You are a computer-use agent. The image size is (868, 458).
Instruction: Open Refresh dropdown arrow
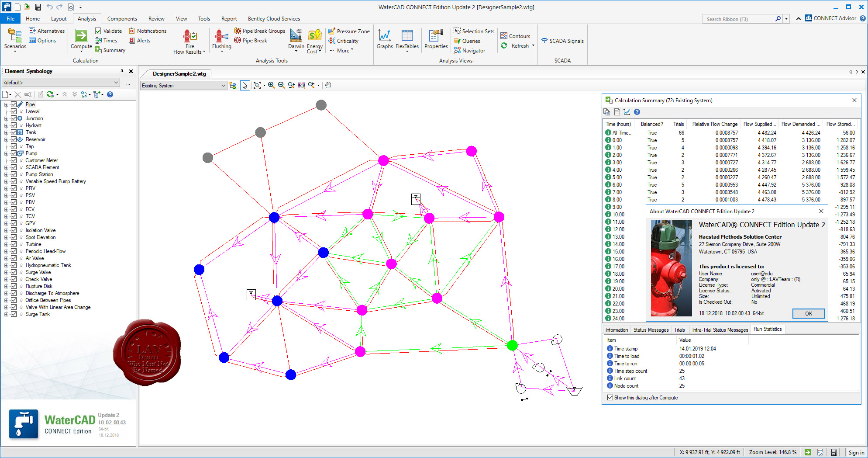coord(533,45)
